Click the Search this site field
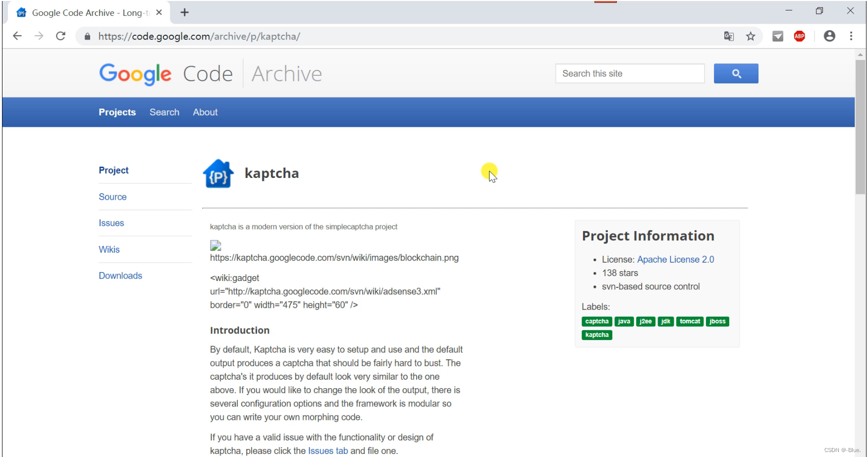 pyautogui.click(x=630, y=73)
